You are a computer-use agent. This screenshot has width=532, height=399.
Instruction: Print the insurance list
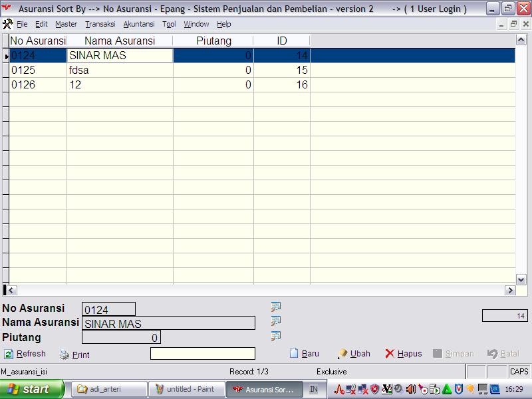click(x=74, y=354)
